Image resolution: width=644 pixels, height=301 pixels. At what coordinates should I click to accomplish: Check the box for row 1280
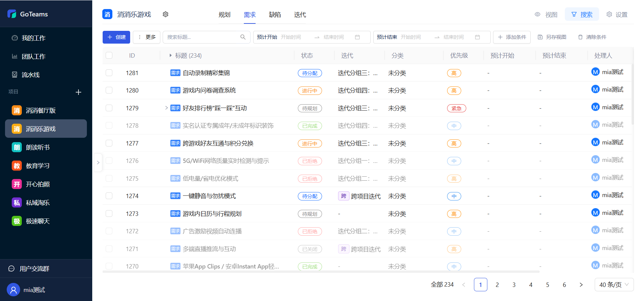tap(109, 90)
